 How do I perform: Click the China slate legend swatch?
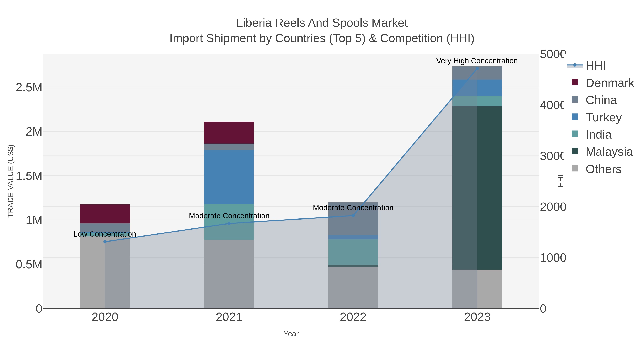tap(575, 99)
